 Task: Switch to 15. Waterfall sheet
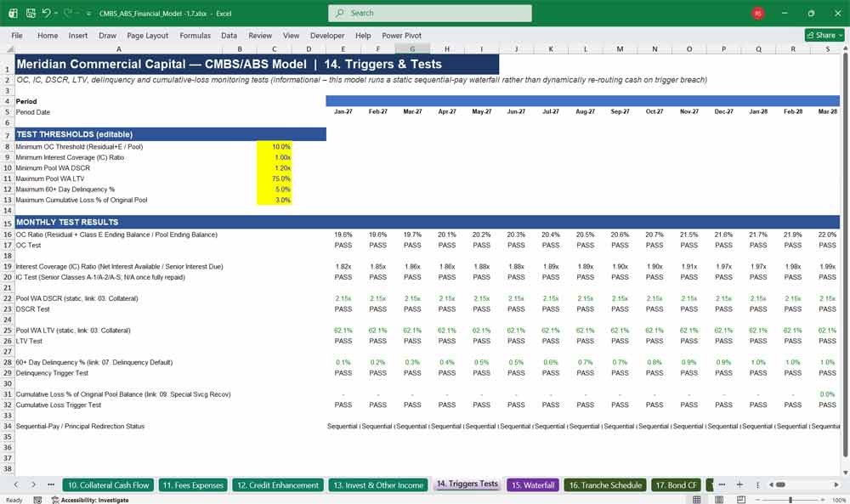pos(533,485)
